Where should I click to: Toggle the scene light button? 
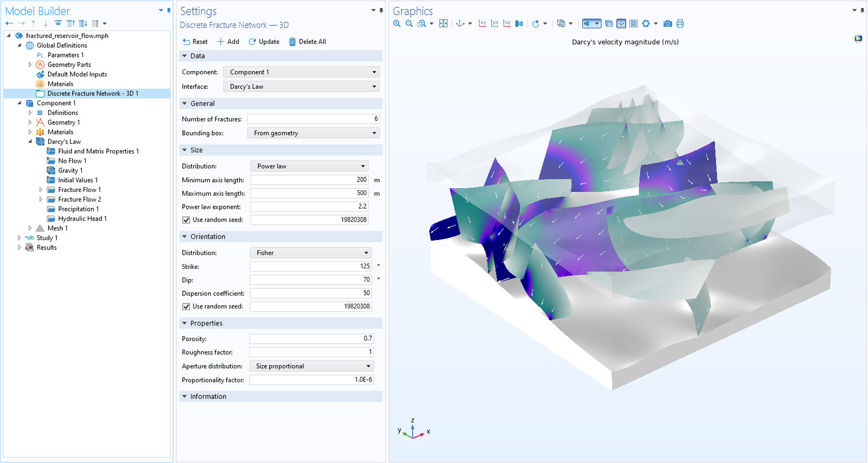tap(587, 23)
